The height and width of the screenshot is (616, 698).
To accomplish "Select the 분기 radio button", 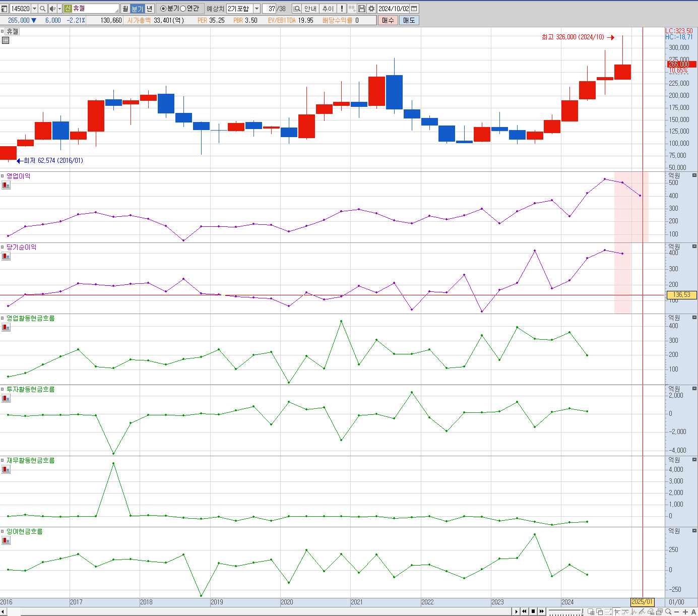I will coord(163,9).
